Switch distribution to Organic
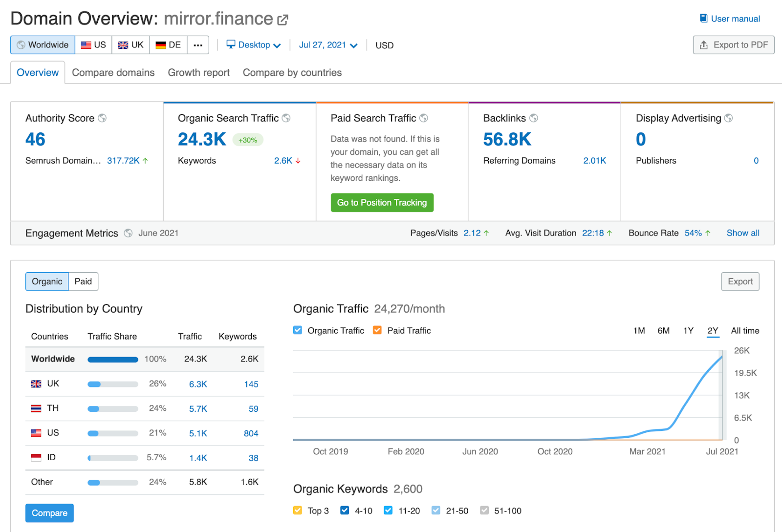The width and height of the screenshot is (782, 532). [x=47, y=281]
